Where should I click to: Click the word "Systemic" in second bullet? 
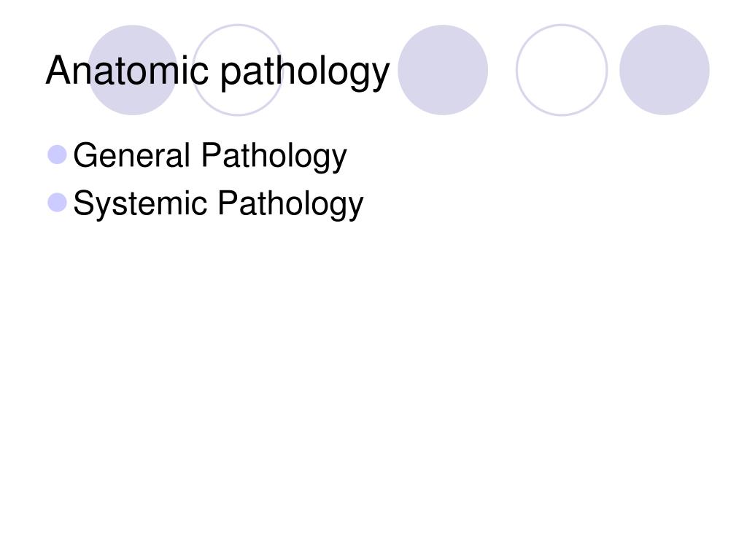140,203
